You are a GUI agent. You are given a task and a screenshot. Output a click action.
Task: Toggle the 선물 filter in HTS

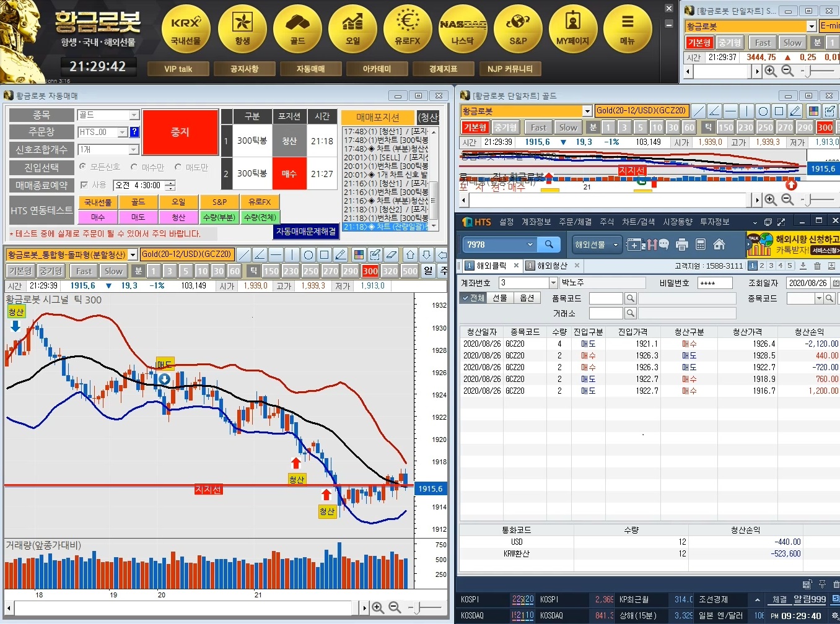point(499,298)
